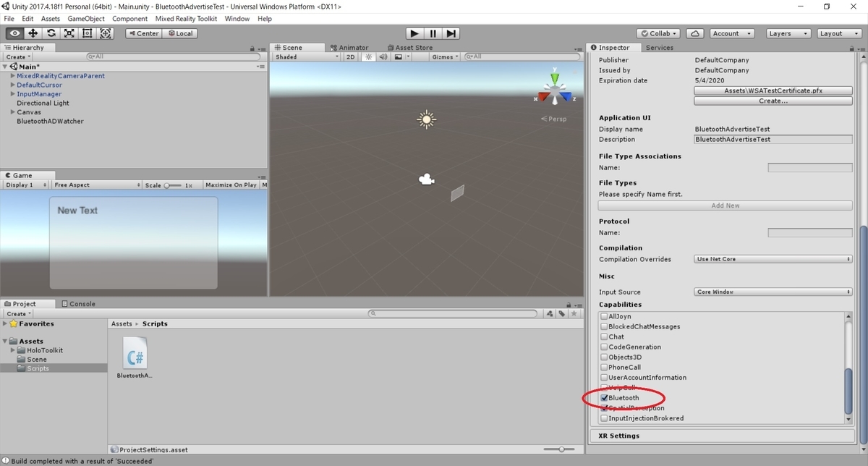Step one frame forward
This screenshot has width=868, height=466.
[451, 33]
